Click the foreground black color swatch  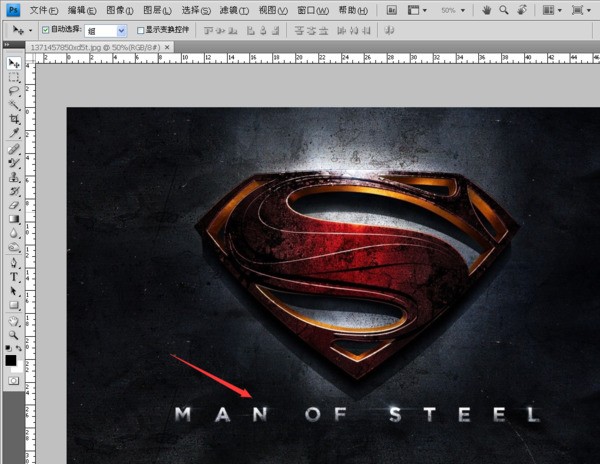(x=11, y=359)
